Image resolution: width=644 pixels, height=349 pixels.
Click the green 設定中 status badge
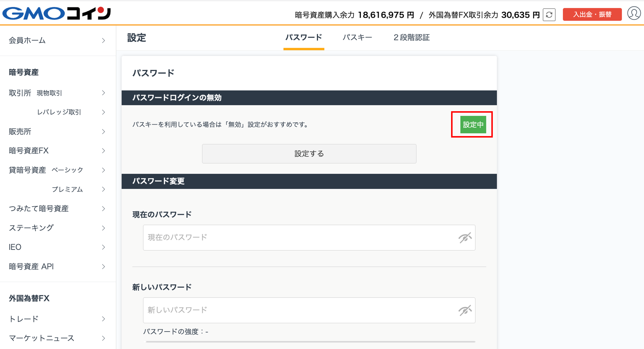pyautogui.click(x=473, y=125)
